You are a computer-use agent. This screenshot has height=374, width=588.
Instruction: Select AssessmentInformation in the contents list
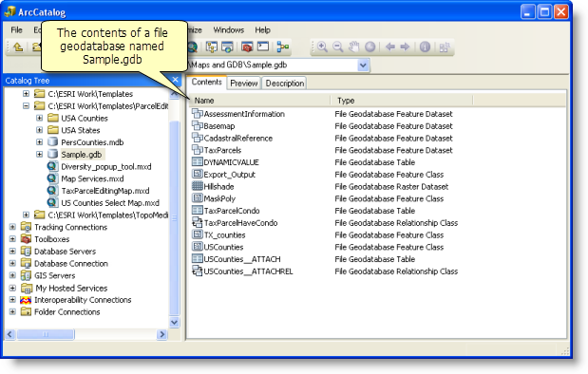(x=244, y=114)
